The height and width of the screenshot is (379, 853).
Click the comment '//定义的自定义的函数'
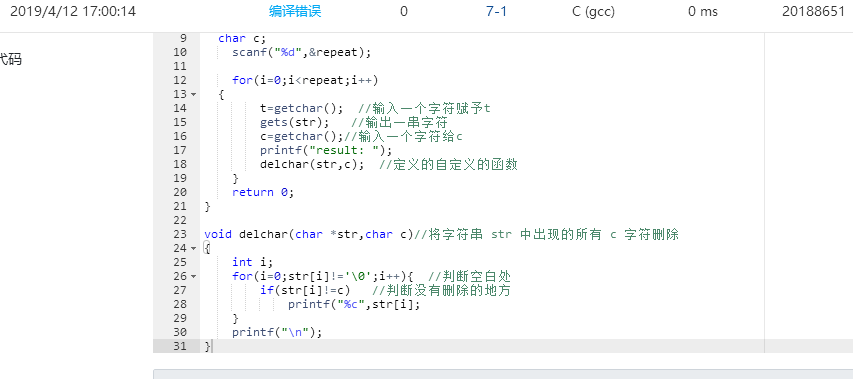(448, 164)
